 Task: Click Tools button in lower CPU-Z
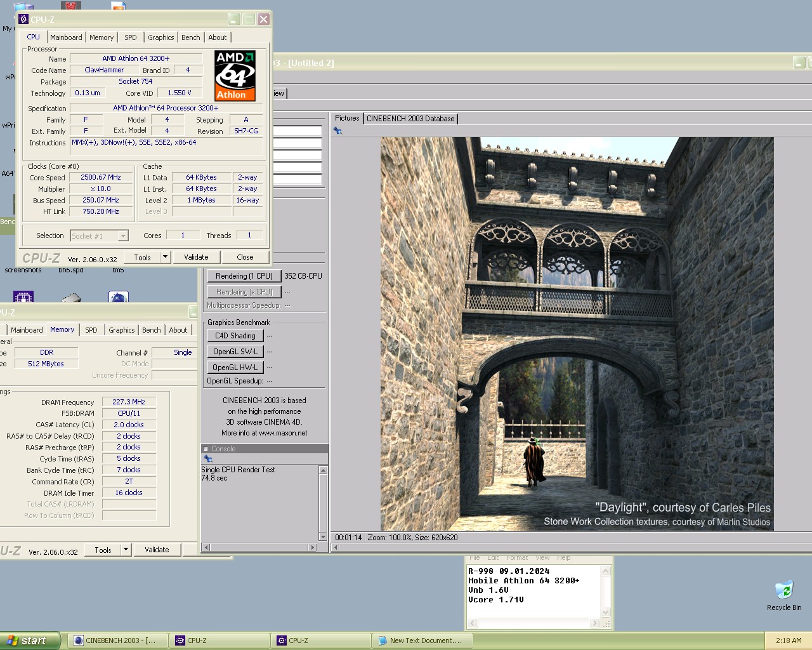coord(103,550)
